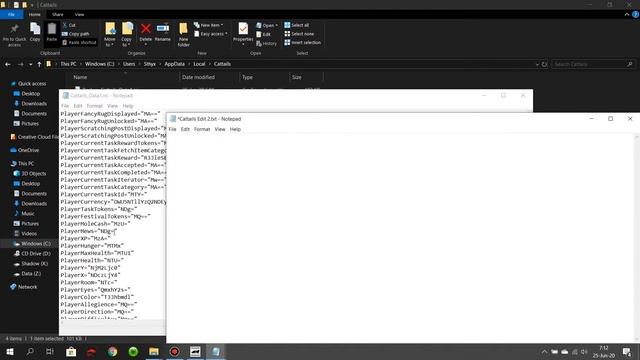Open recent locations dropdown arrow
The width and height of the screenshot is (640, 360).
pos(31,64)
